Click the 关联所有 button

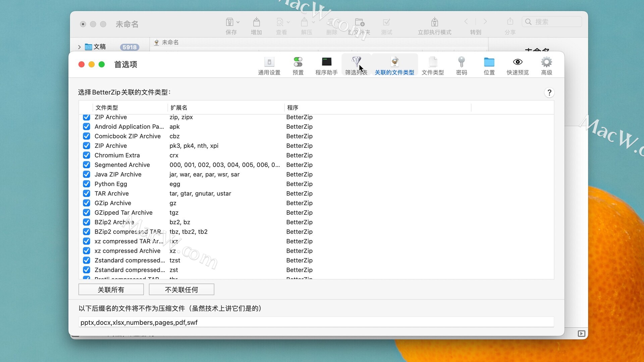(111, 290)
